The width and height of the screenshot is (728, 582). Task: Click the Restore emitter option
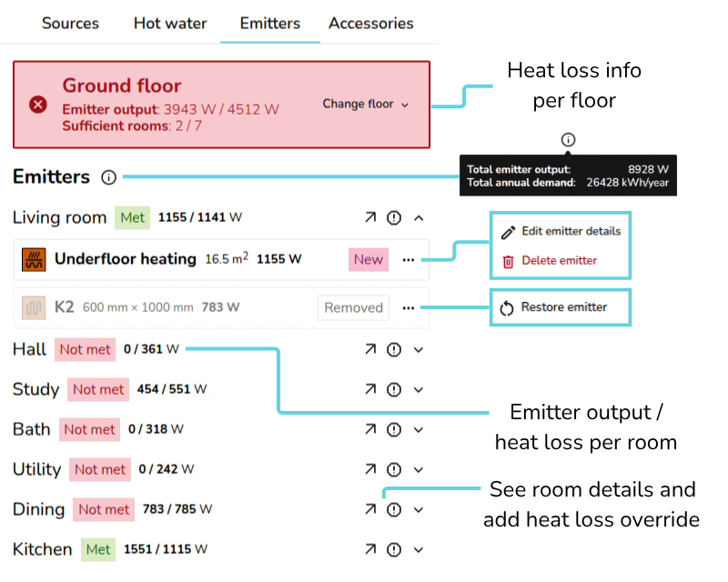[562, 306]
